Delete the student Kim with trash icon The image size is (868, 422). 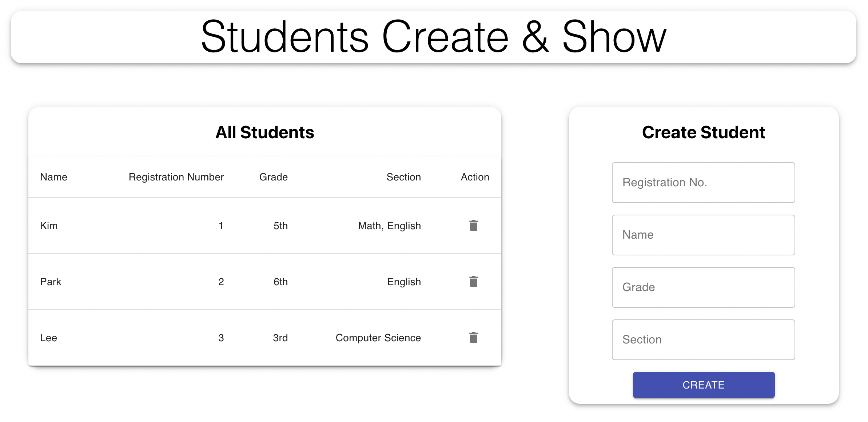[x=473, y=226]
